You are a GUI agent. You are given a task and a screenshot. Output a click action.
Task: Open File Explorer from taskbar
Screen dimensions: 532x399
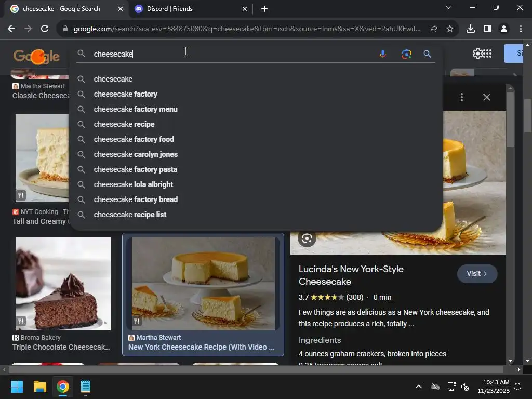(39, 387)
